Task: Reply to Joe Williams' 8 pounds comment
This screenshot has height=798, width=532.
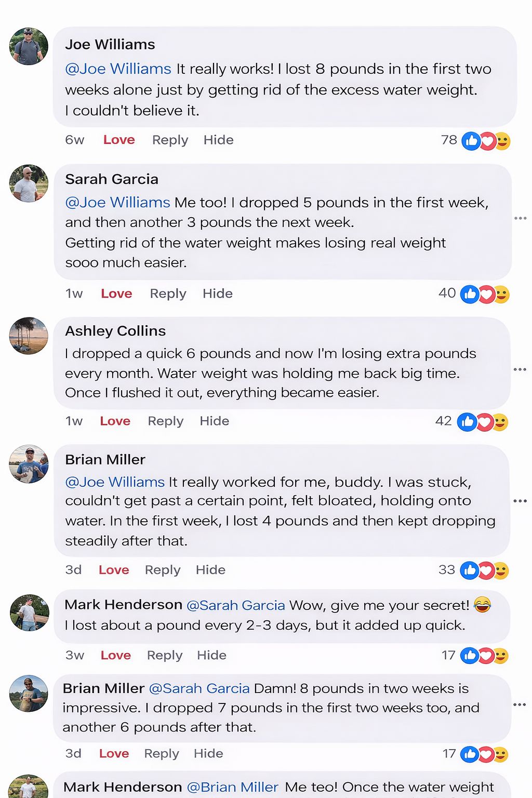Action: coord(170,140)
